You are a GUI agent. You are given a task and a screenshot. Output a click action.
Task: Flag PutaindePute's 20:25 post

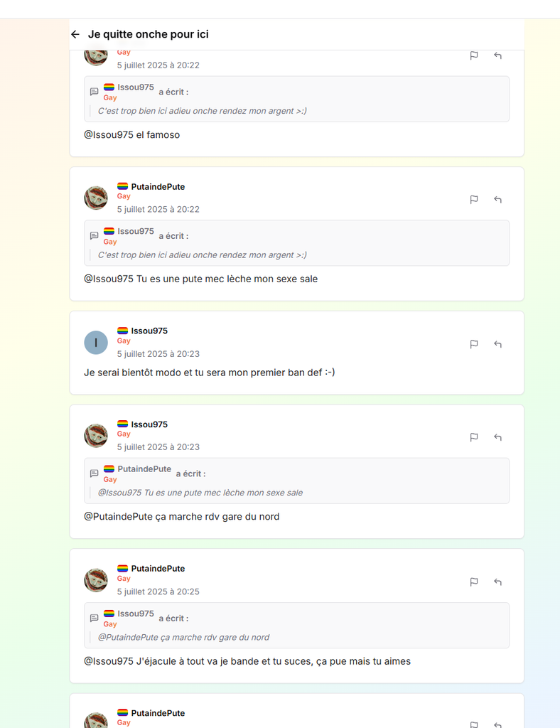coord(474,582)
